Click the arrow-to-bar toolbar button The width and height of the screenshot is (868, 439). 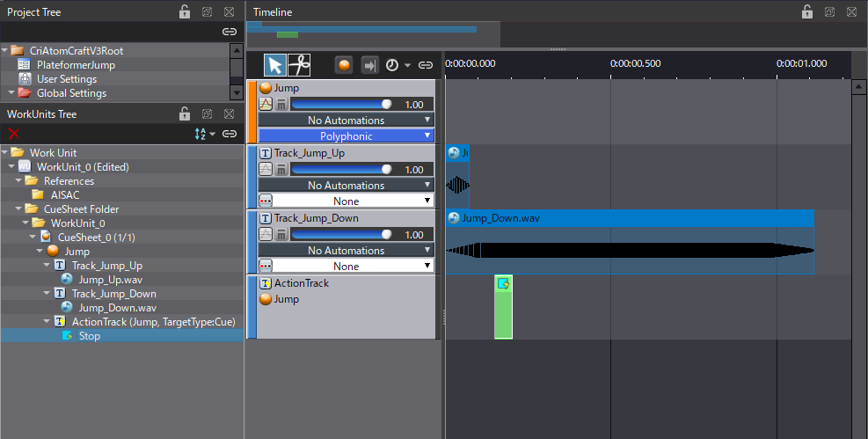[369, 65]
